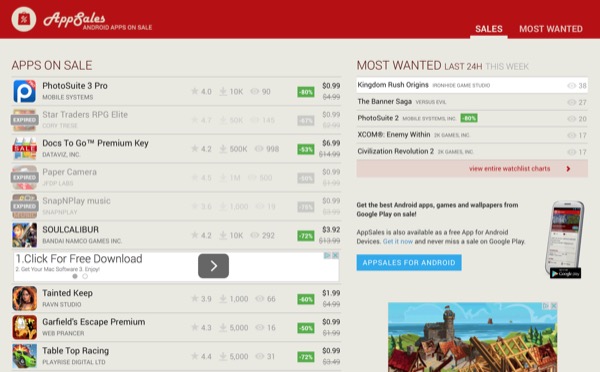Open PhotoSuite 2 in Most Wanted list

[x=378, y=118]
